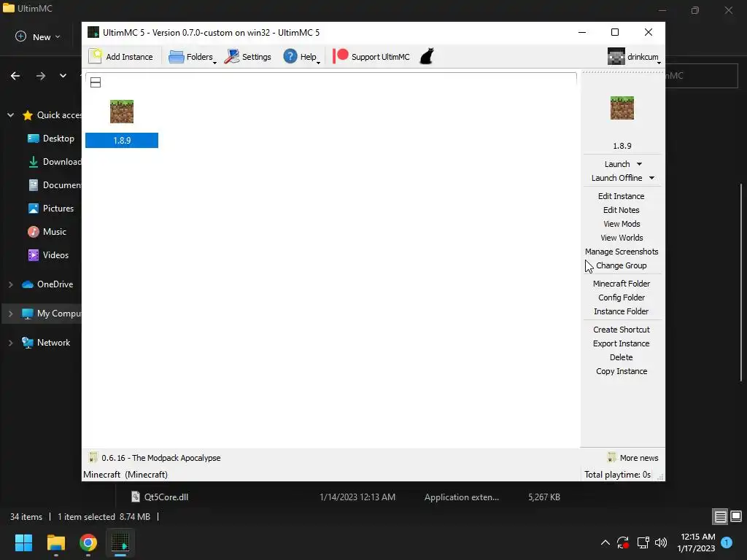747x560 pixels.
Task: Open Music in Explorer sidebar
Action: tap(47, 231)
